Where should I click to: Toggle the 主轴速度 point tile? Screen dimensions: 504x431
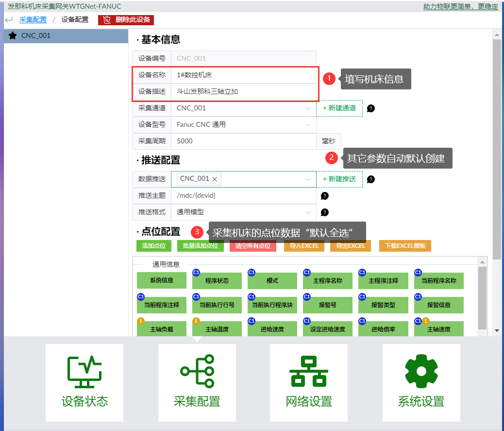tap(439, 329)
